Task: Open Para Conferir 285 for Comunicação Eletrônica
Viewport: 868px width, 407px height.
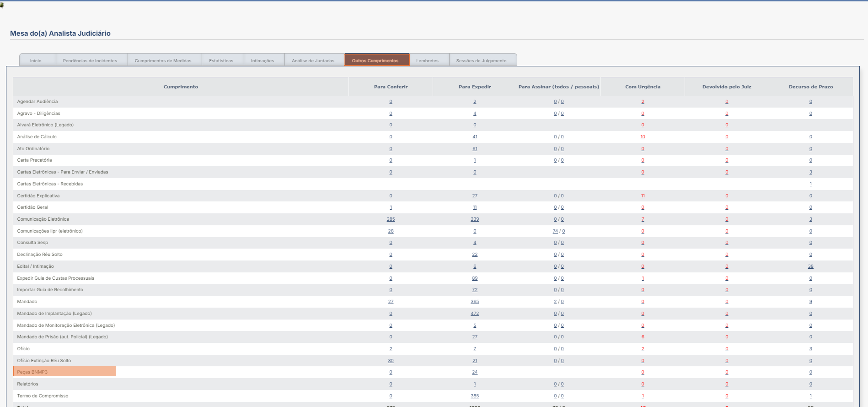Action: coord(391,219)
